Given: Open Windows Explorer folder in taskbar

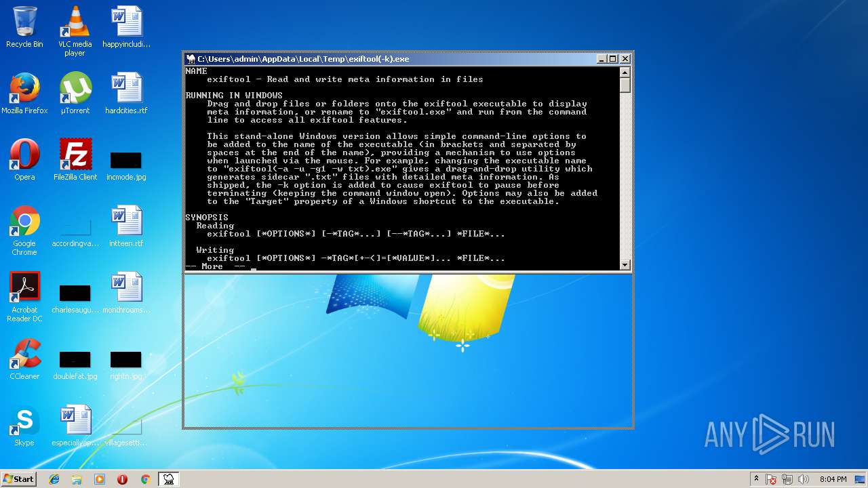Looking at the screenshot, I should coord(77,479).
